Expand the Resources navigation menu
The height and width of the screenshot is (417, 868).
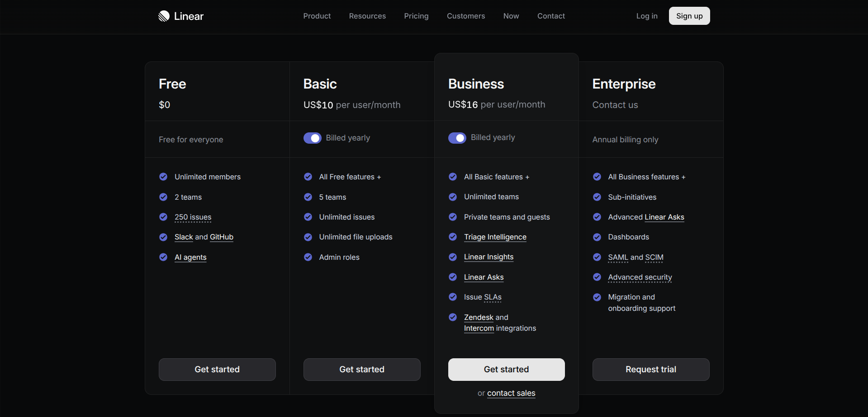coord(367,16)
